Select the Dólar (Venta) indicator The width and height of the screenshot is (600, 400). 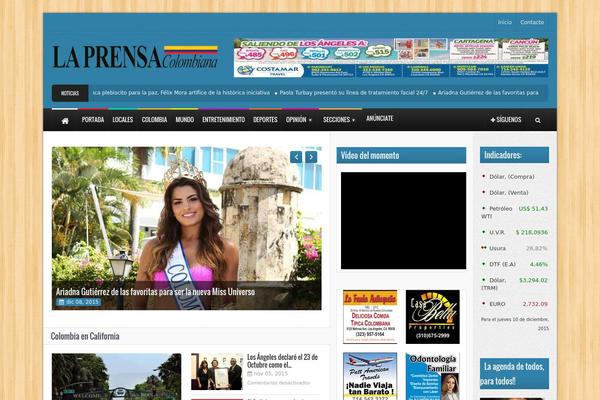(509, 193)
